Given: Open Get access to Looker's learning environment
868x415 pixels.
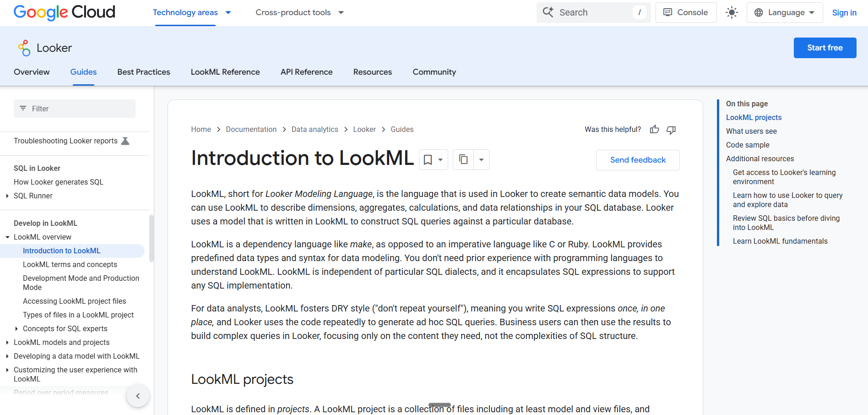Looking at the screenshot, I should click(x=784, y=177).
